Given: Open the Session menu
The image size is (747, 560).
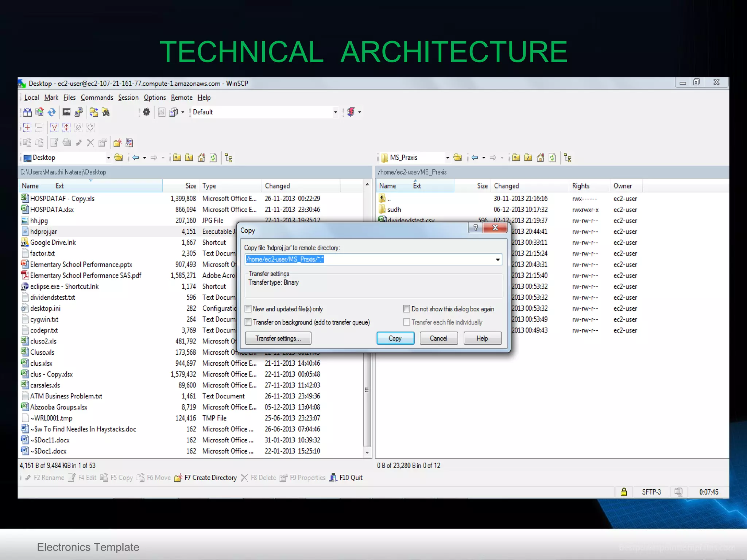Looking at the screenshot, I should click(128, 98).
